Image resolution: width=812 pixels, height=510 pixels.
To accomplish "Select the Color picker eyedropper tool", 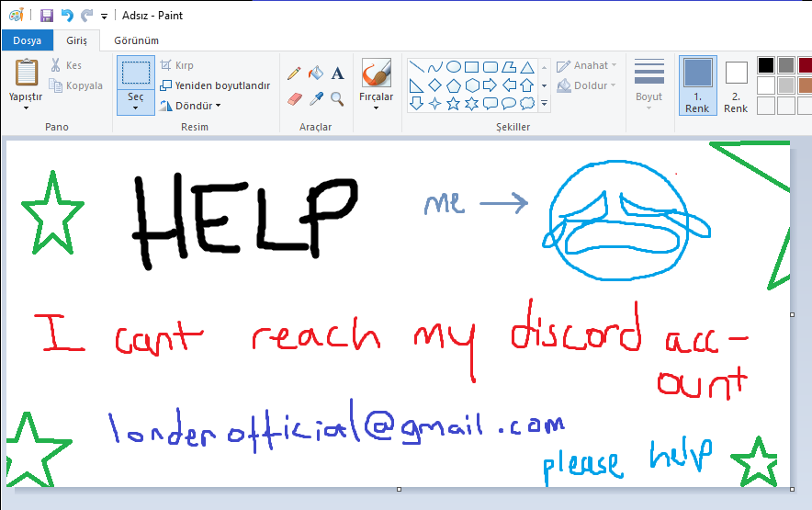I will click(x=315, y=98).
